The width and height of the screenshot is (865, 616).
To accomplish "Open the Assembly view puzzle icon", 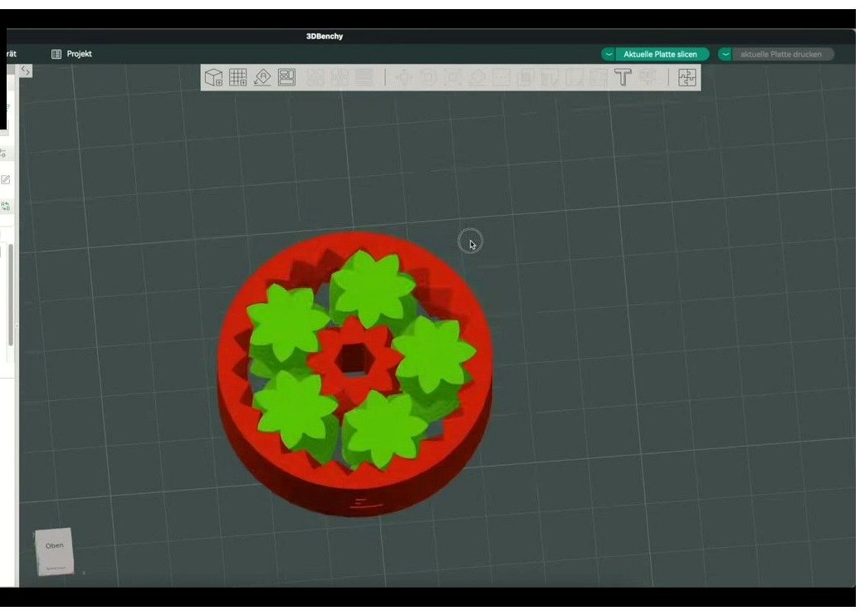I will coord(687,77).
